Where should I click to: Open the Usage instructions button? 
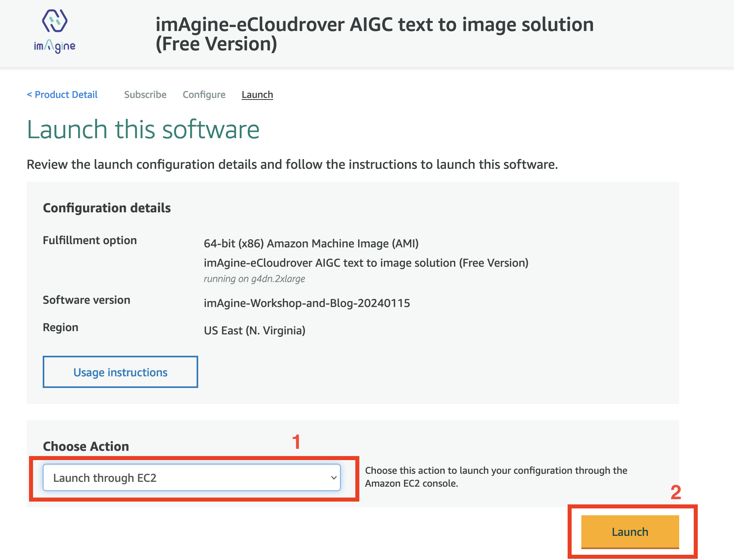coord(120,372)
